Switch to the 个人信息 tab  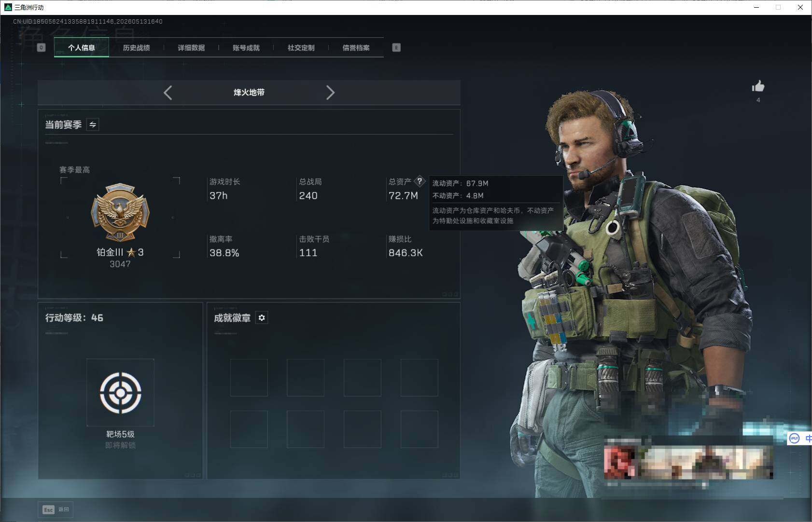pyautogui.click(x=82, y=48)
